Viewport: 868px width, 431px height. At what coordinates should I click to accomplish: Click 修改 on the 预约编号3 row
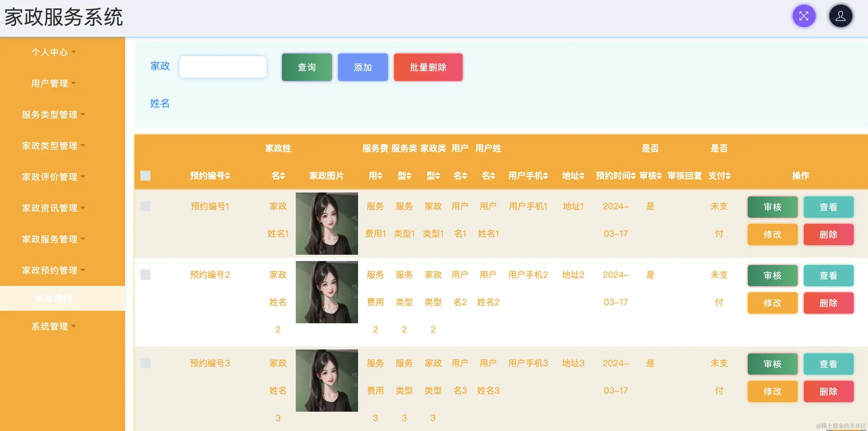coord(772,391)
